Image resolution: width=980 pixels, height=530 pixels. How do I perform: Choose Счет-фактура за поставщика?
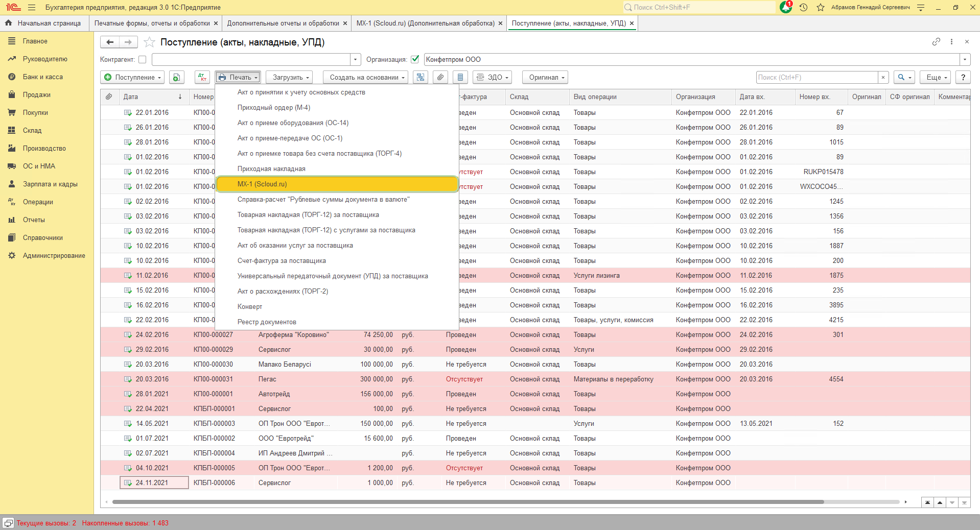[x=337, y=261]
